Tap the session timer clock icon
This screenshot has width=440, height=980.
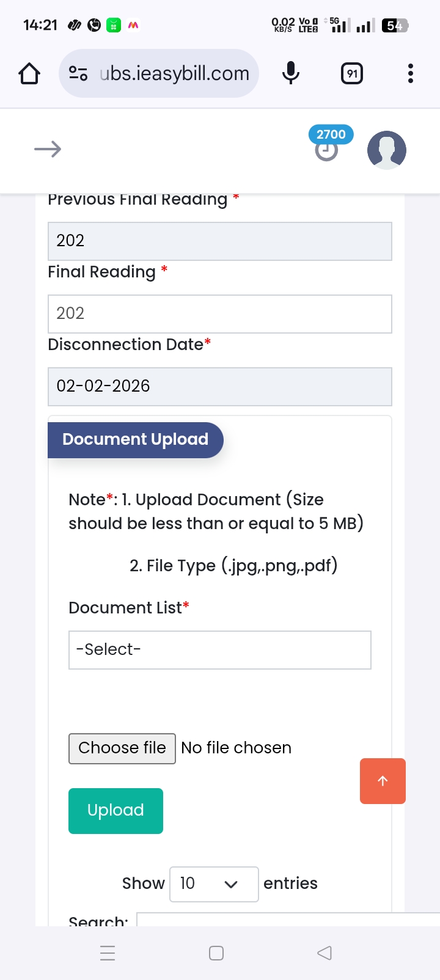click(x=326, y=150)
